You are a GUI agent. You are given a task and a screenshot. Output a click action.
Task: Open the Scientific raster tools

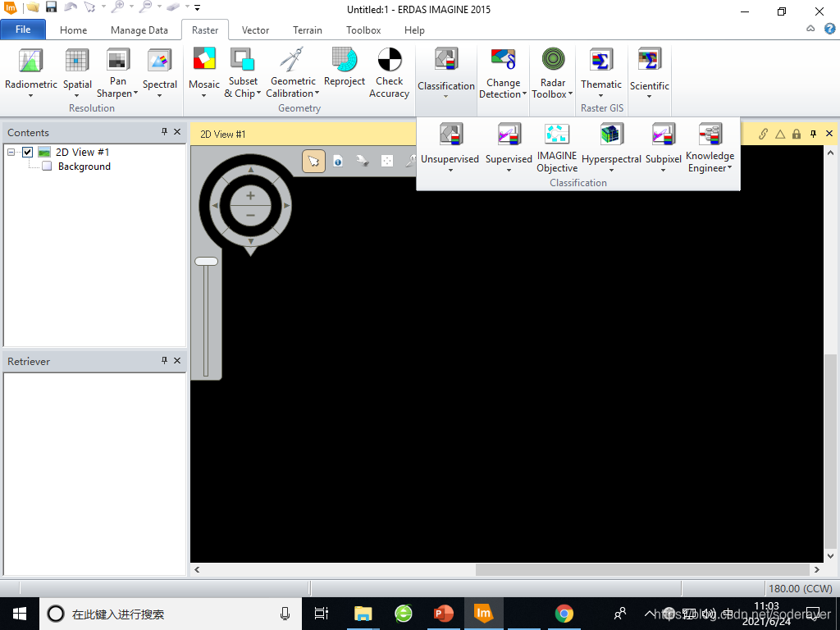(650, 73)
